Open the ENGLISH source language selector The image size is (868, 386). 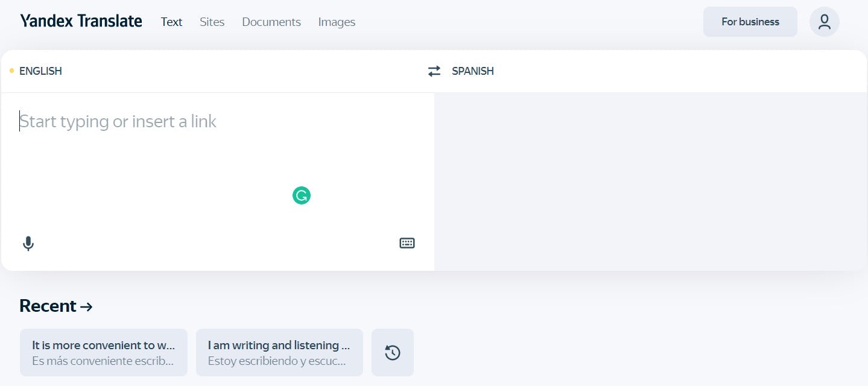pyautogui.click(x=40, y=71)
